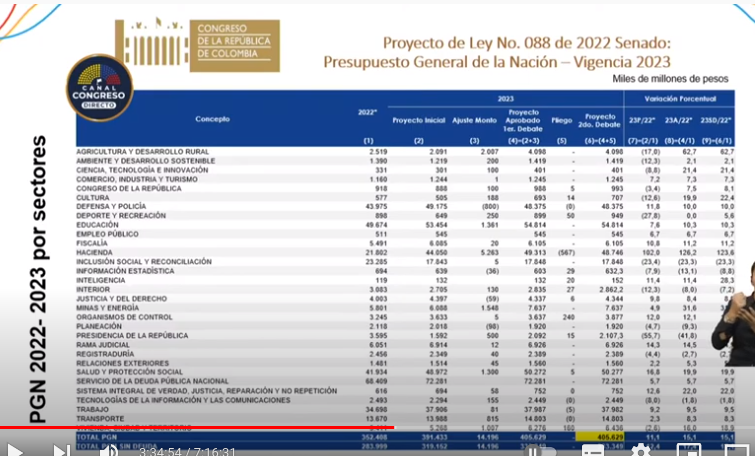Select the 'TOTAL PGN' row label

pyautogui.click(x=96, y=437)
